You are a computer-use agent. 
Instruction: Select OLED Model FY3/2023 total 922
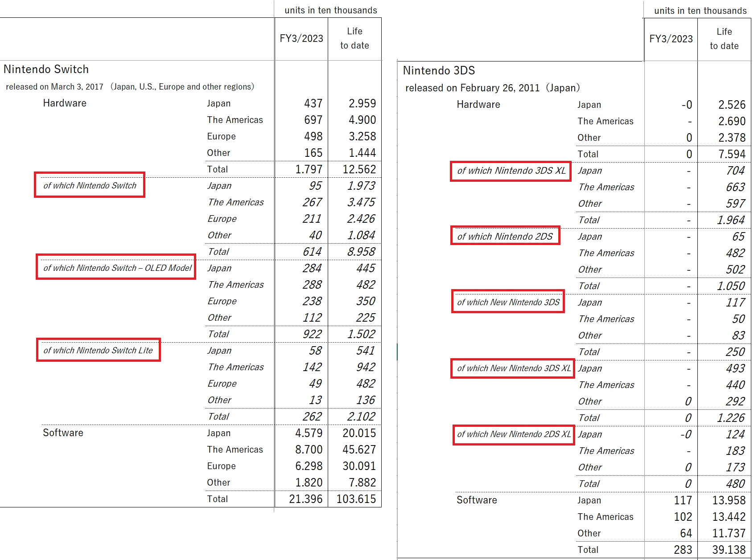(312, 334)
